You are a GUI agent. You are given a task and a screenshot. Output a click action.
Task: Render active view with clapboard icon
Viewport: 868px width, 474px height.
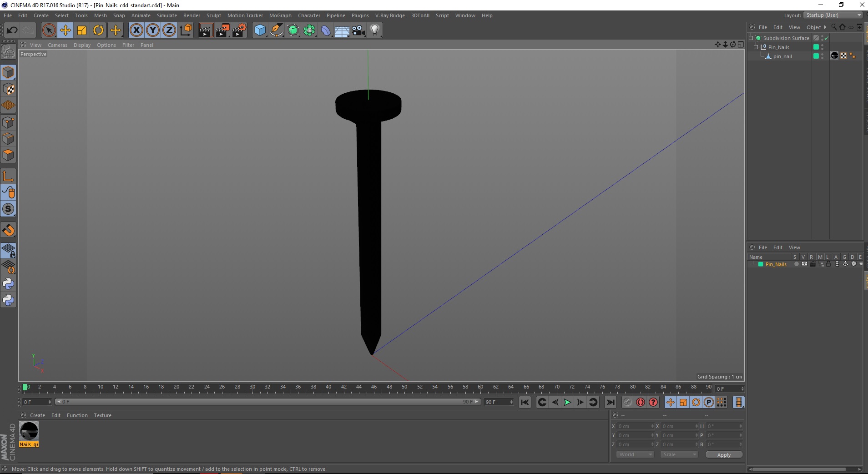click(x=206, y=30)
